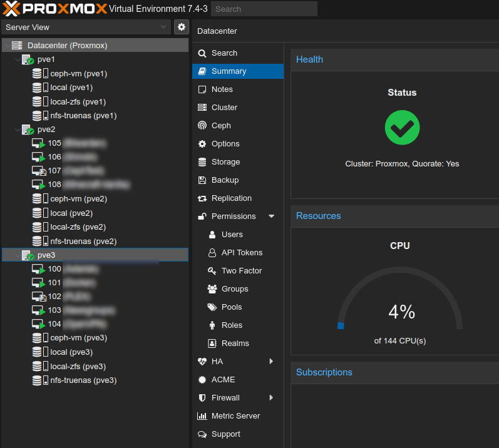Open the tree view settings gear
This screenshot has height=448, width=499.
point(182,27)
